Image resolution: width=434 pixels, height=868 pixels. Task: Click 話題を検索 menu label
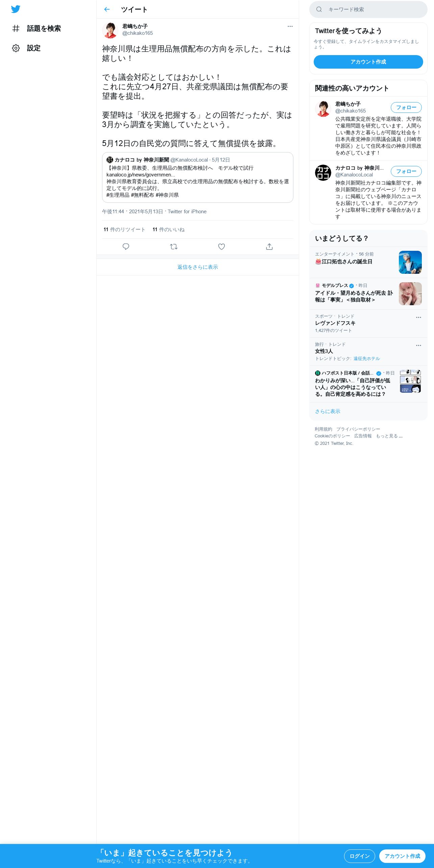44,28
